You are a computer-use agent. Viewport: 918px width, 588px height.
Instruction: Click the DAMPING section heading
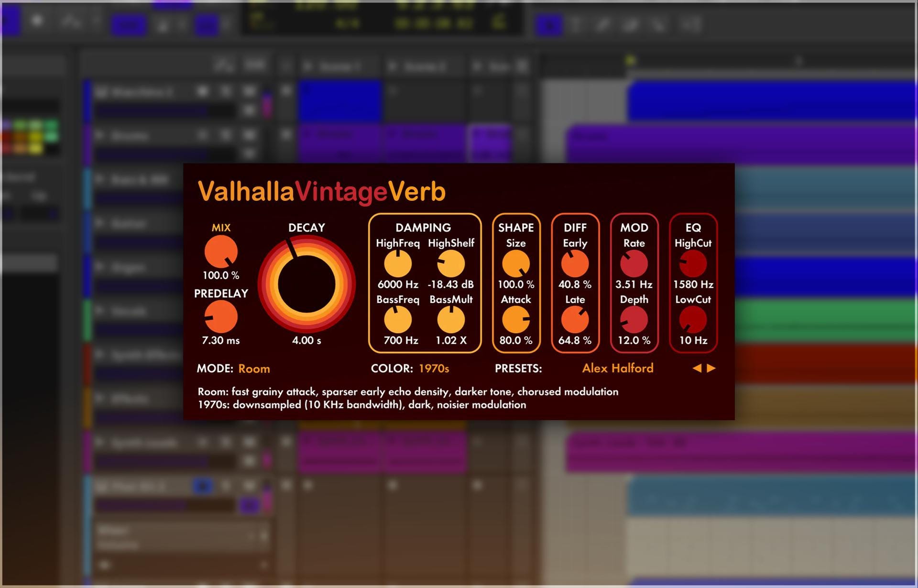tap(423, 228)
